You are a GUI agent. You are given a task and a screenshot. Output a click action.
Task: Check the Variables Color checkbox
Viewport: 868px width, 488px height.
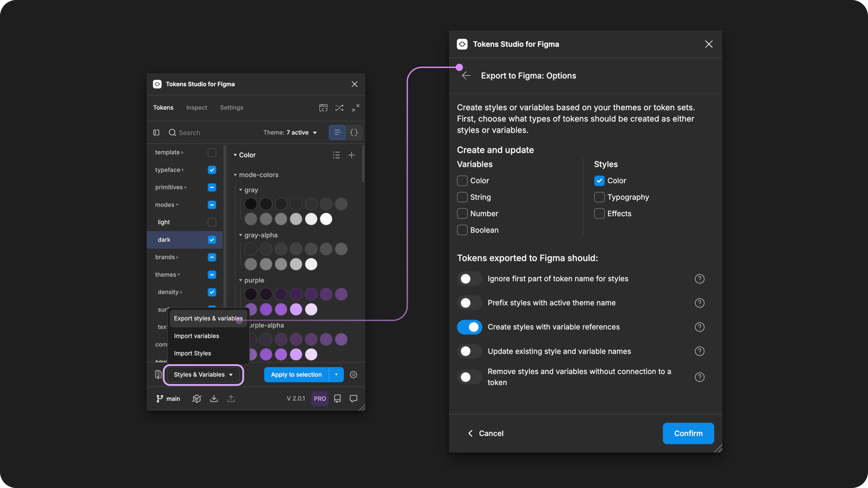pos(462,181)
